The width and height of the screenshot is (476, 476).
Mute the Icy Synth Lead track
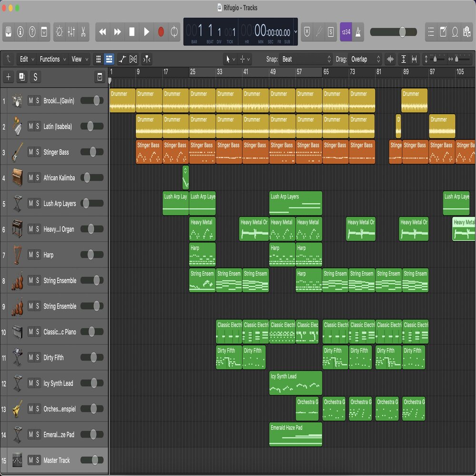tap(31, 383)
